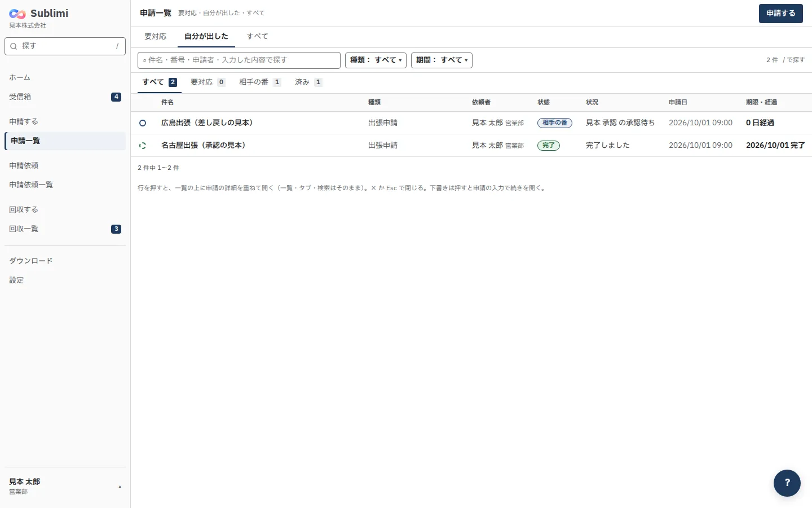Select the 要対応 0 status sub-tab
Screen dimensions: 812x508
(x=208, y=82)
